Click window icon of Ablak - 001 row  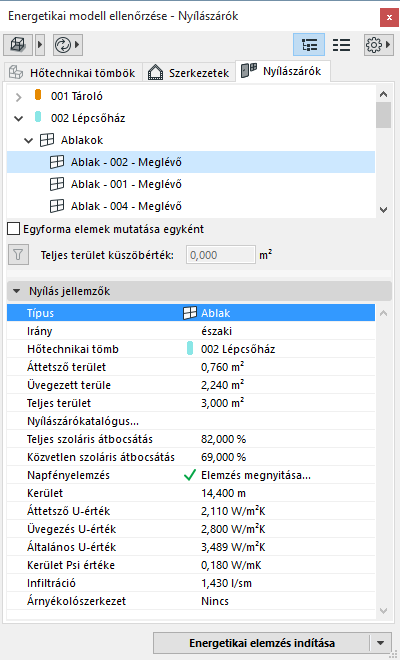coord(57,184)
